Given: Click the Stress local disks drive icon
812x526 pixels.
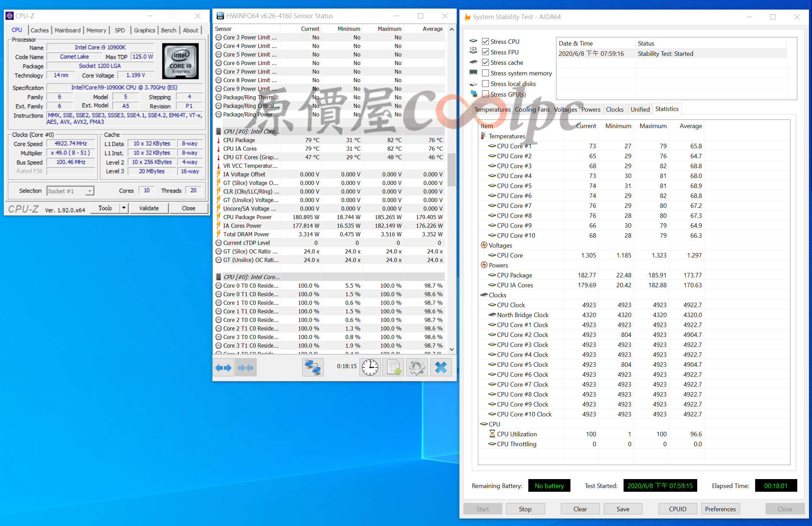Looking at the screenshot, I should click(473, 84).
